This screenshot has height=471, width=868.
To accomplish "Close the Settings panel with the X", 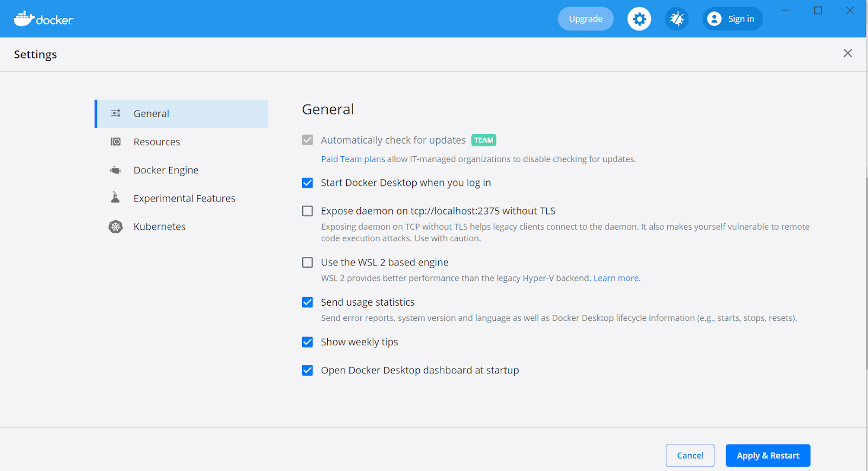I will coord(847,53).
